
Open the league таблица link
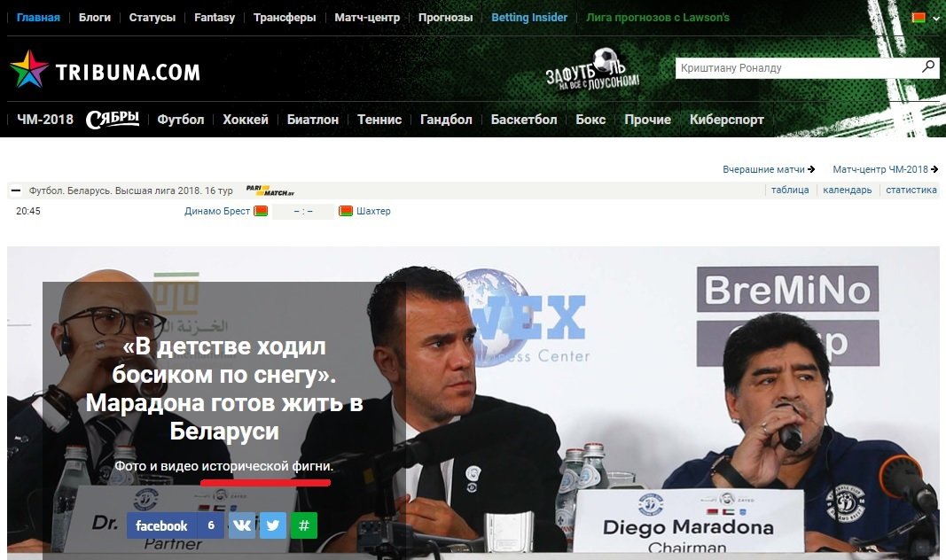point(790,190)
